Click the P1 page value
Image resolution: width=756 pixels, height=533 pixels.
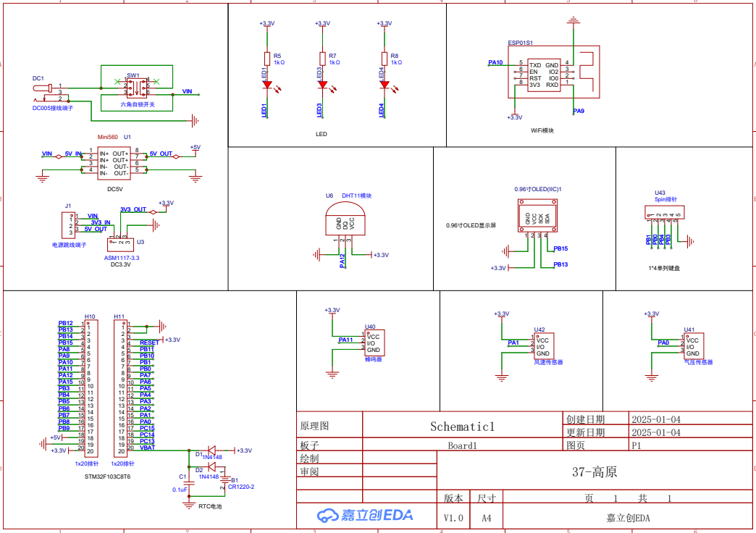pyautogui.click(x=637, y=445)
